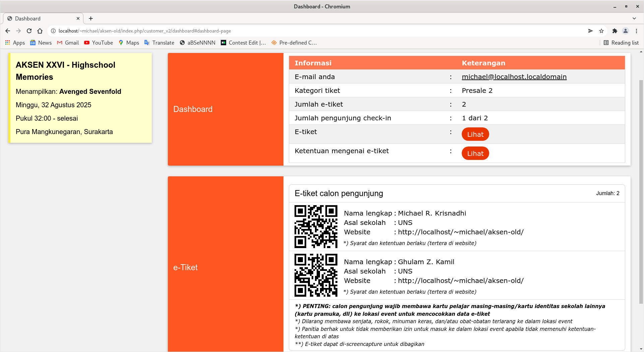Click Michael R. Krisnadhi's QR code

(x=316, y=227)
